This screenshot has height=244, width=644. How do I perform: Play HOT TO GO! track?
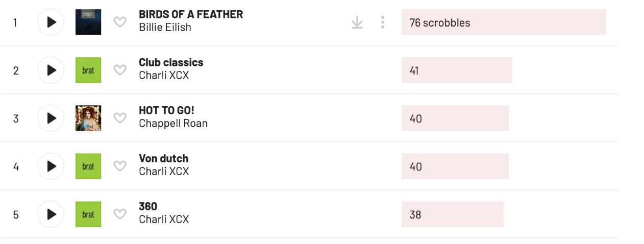[x=51, y=118]
